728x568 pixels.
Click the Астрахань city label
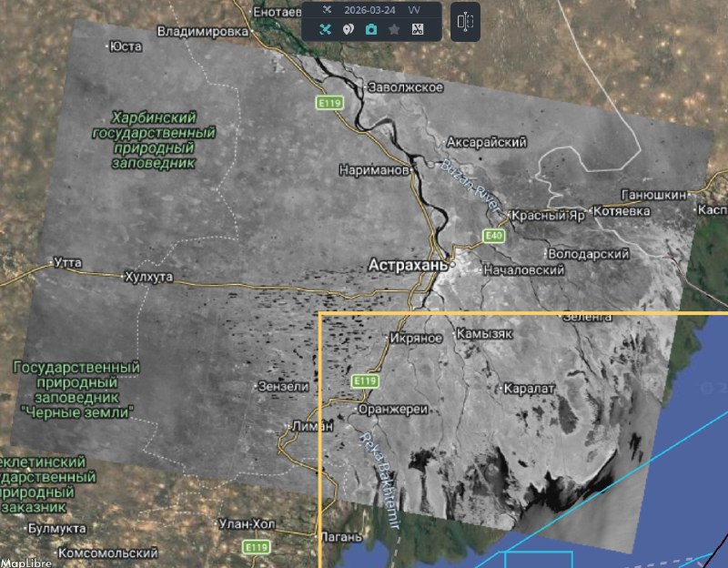tap(408, 265)
